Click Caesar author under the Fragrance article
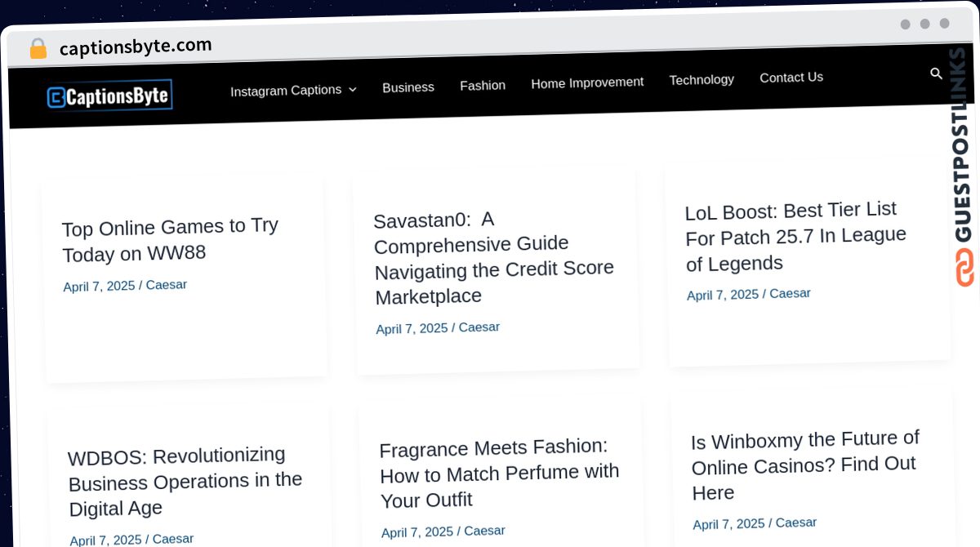Screen dimensions: 980x547 tap(484, 531)
